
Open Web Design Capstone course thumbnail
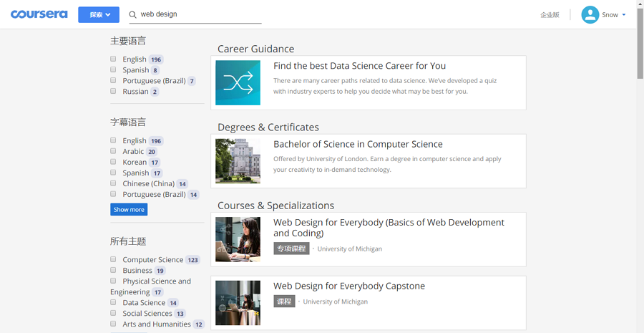(238, 303)
